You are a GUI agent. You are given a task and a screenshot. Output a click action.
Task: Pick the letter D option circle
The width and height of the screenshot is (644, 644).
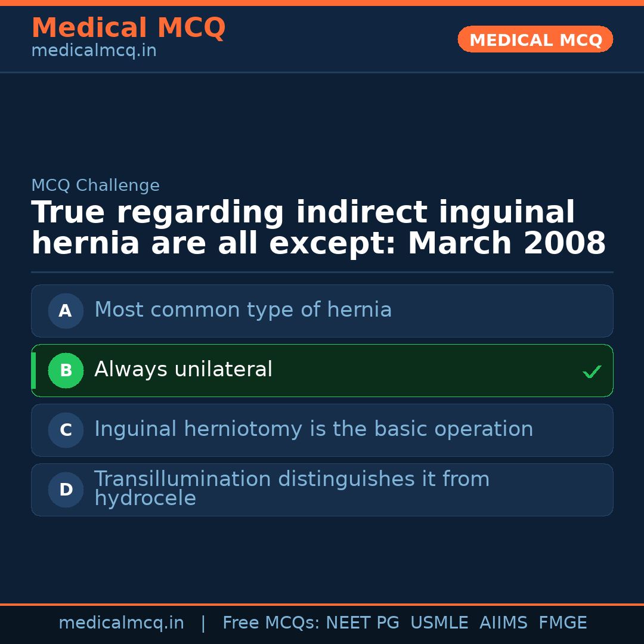[66, 490]
